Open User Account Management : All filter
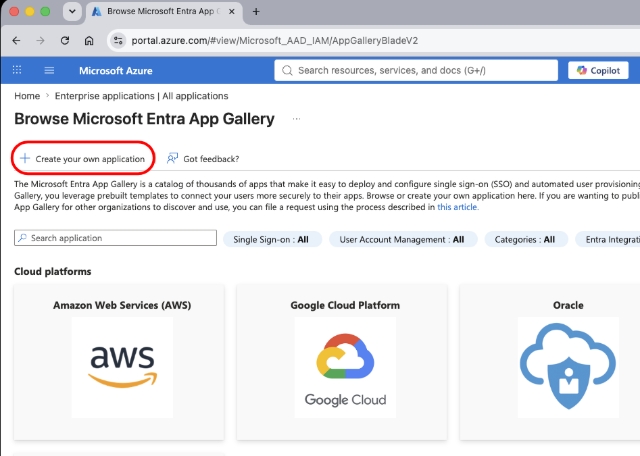This screenshot has height=456, width=640. (403, 239)
